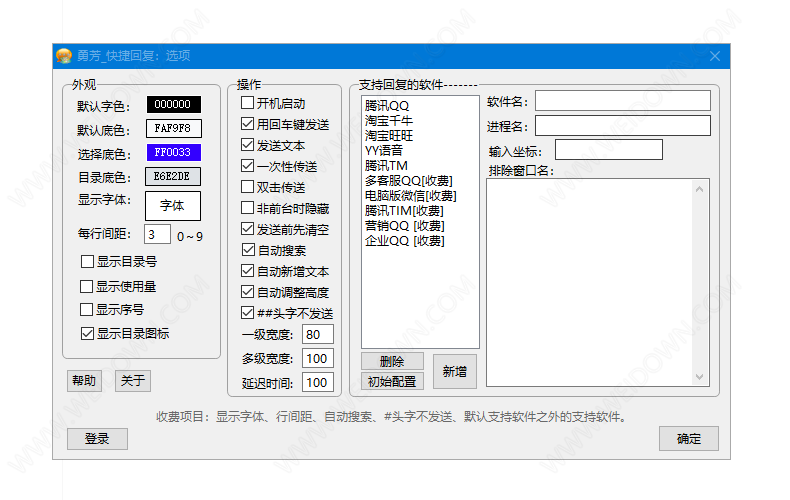Toggle 显示目录图标 checkbox
Image resolution: width=790 pixels, height=500 pixels.
pos(87,333)
